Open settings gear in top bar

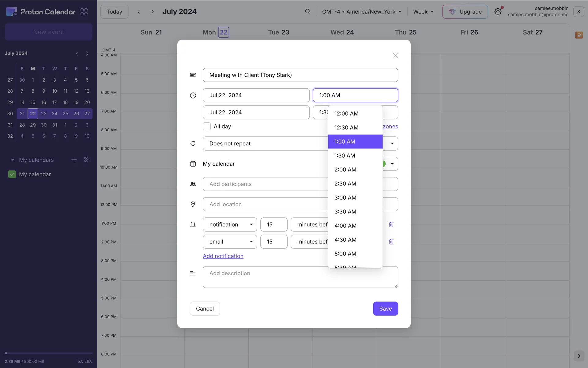point(498,12)
